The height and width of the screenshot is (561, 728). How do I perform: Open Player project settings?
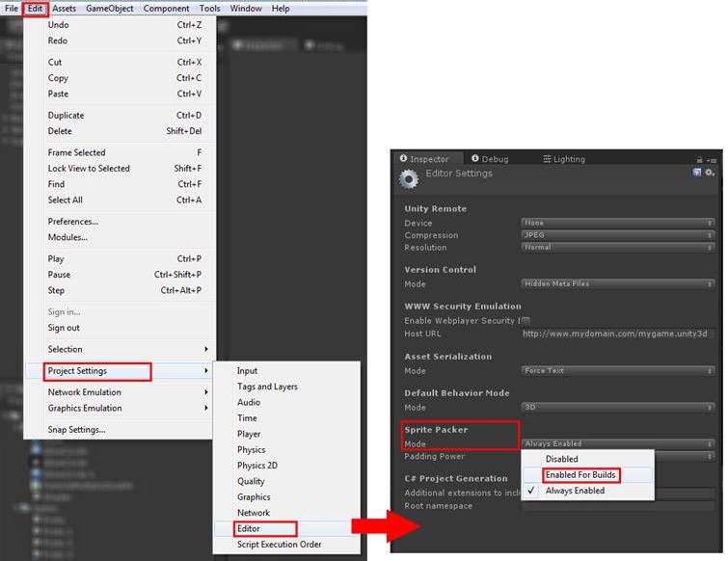click(x=286, y=434)
